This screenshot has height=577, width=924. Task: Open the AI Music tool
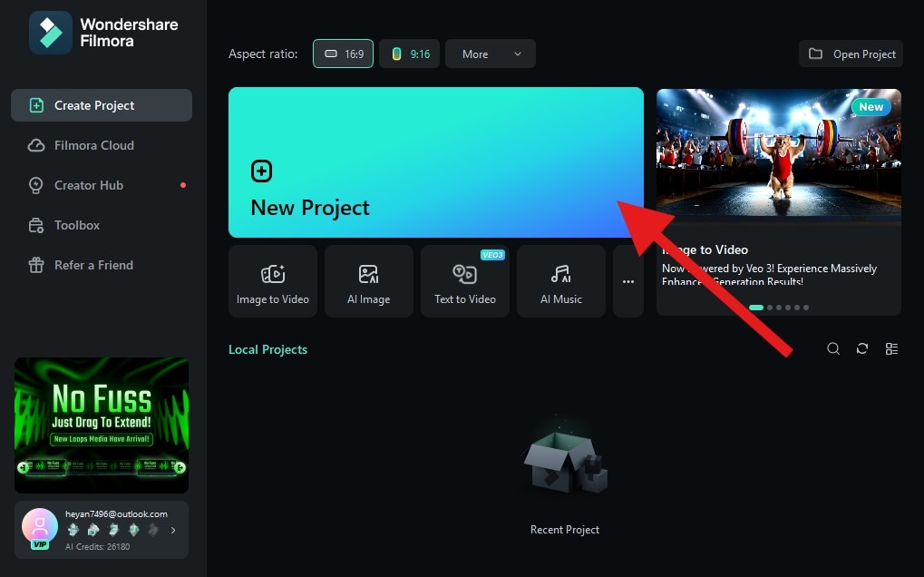(x=560, y=281)
